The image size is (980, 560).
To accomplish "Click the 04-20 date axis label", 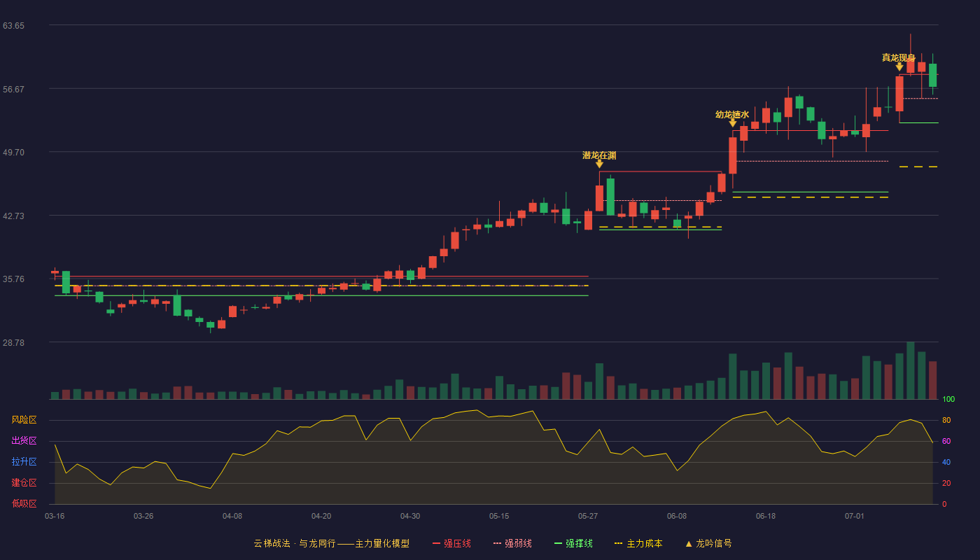I will 321,516.
